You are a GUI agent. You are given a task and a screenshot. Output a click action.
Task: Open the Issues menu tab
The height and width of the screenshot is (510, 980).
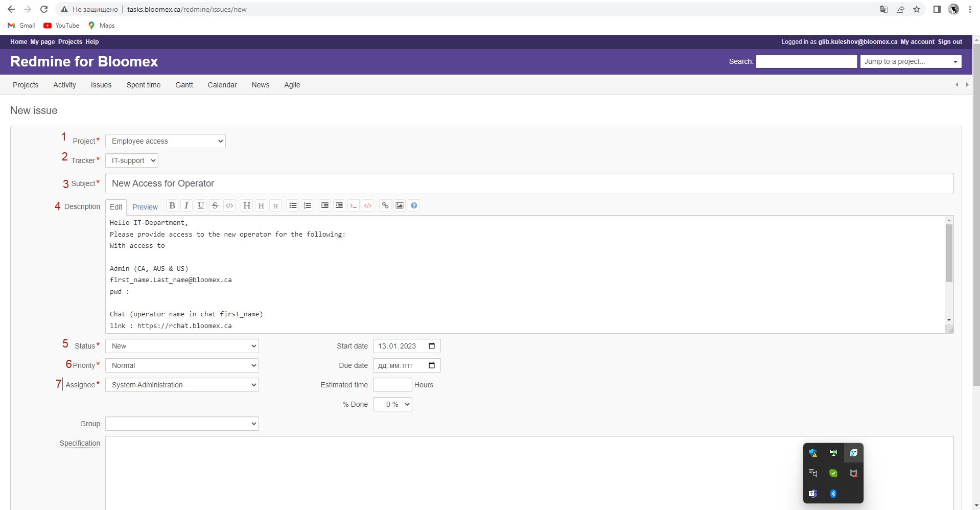[101, 85]
